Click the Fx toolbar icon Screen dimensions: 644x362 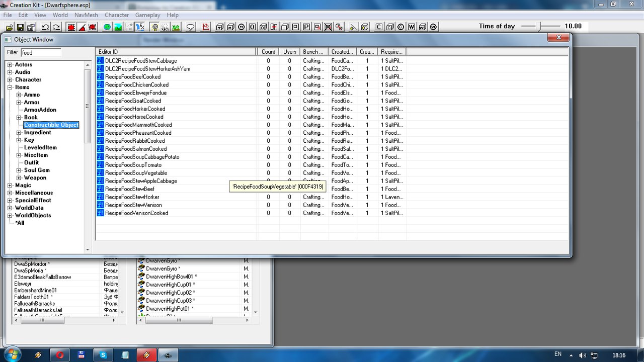click(x=140, y=27)
